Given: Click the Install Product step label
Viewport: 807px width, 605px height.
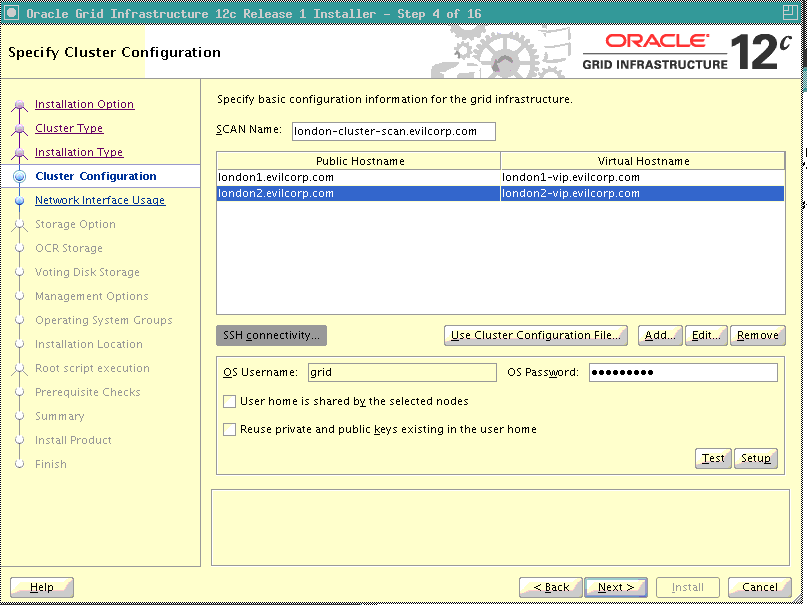Looking at the screenshot, I should coord(73,440).
